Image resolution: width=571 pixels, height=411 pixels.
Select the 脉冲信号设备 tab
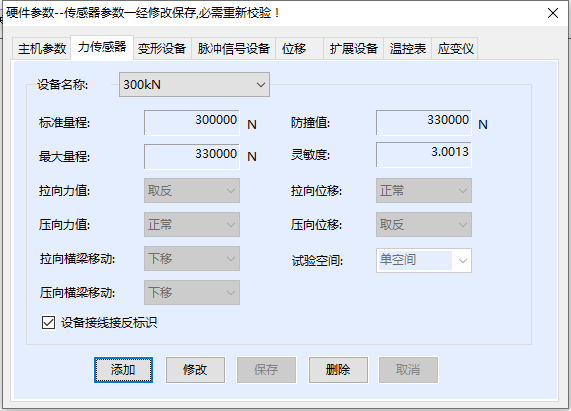(233, 48)
